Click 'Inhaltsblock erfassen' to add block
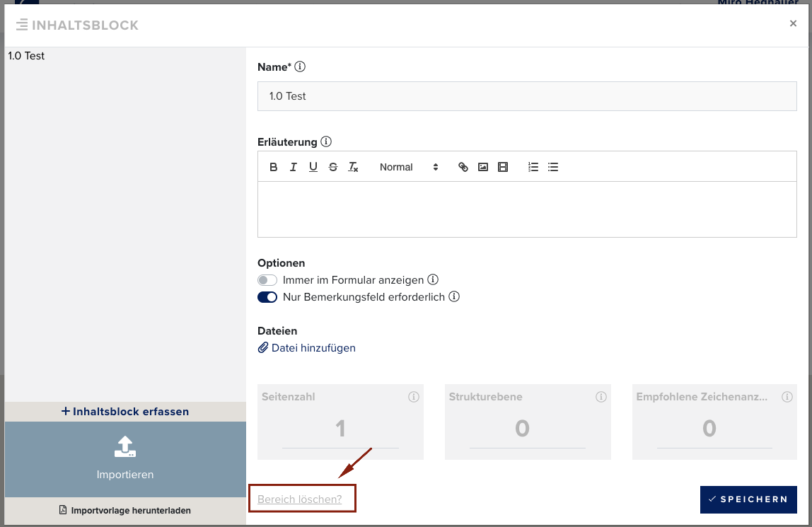 tap(125, 411)
